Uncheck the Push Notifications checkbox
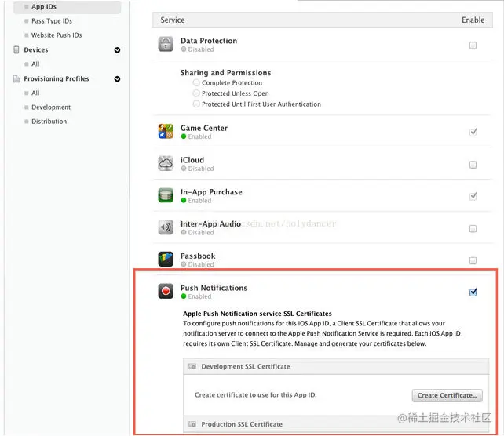 [473, 292]
